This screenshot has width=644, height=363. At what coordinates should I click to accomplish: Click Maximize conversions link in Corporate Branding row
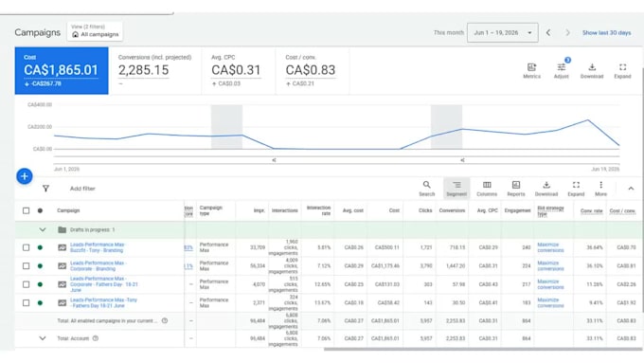(550, 266)
